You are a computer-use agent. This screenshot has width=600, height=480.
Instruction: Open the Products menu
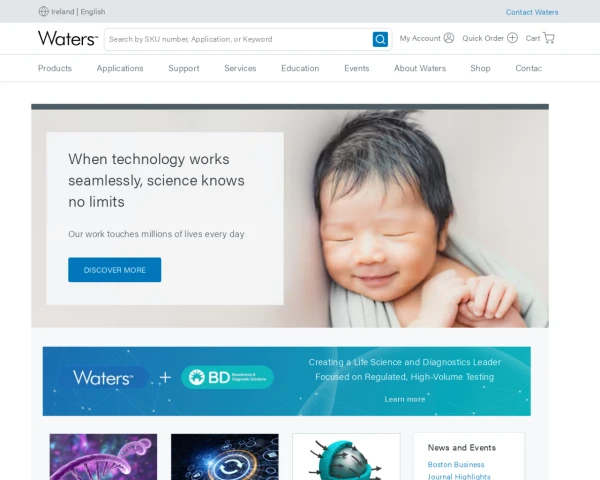click(x=55, y=68)
